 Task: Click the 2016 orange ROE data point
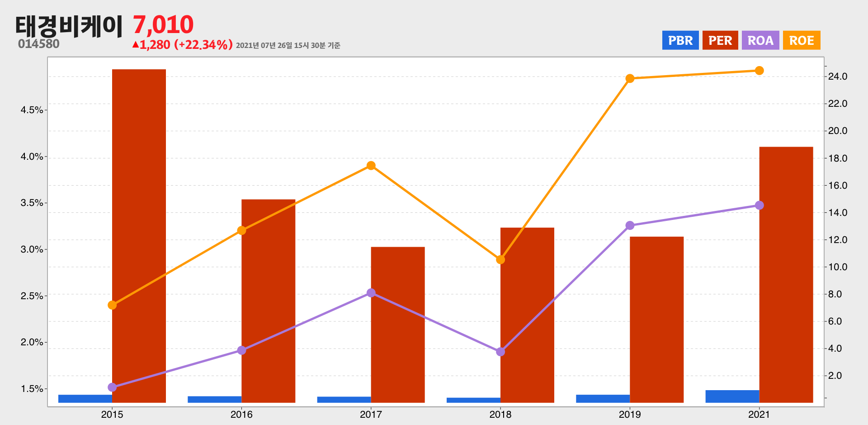[x=241, y=230]
